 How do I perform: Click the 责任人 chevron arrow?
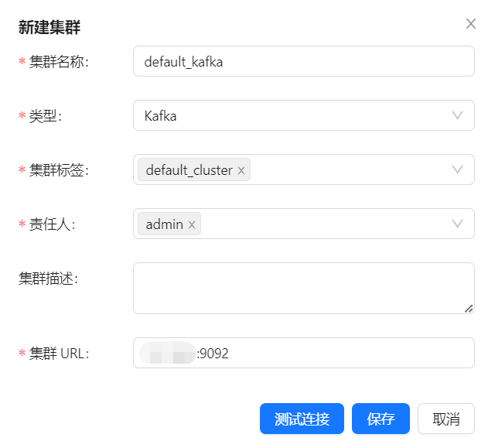pyautogui.click(x=457, y=224)
